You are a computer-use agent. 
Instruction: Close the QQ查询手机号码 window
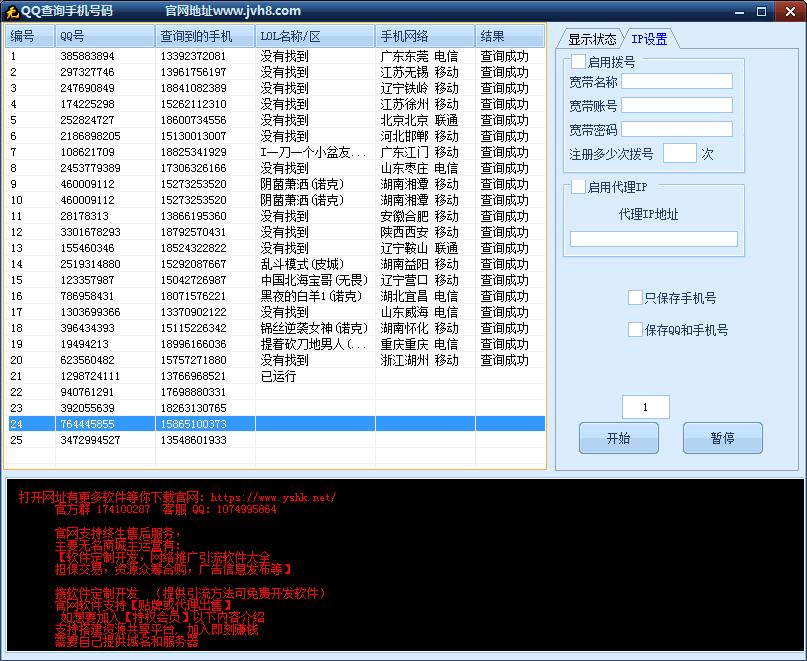pyautogui.click(x=791, y=11)
